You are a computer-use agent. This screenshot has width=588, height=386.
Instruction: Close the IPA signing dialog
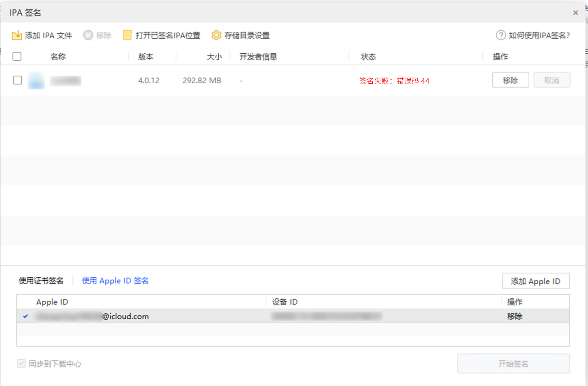tap(575, 13)
